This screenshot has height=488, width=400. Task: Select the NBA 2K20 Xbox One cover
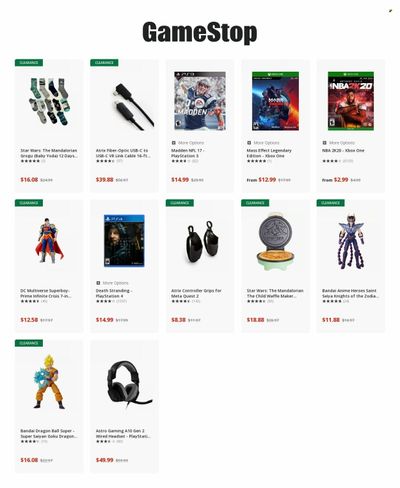351,101
